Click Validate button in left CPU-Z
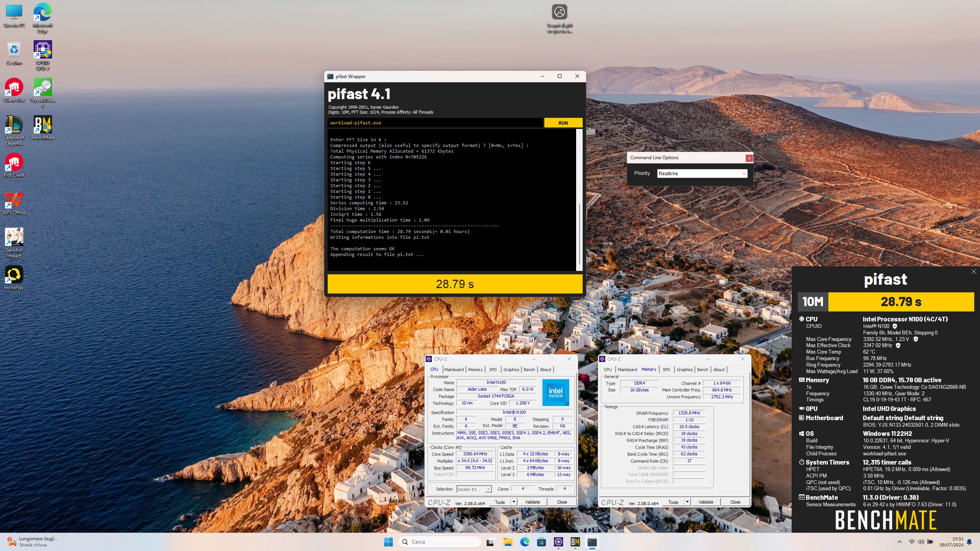 tap(532, 502)
